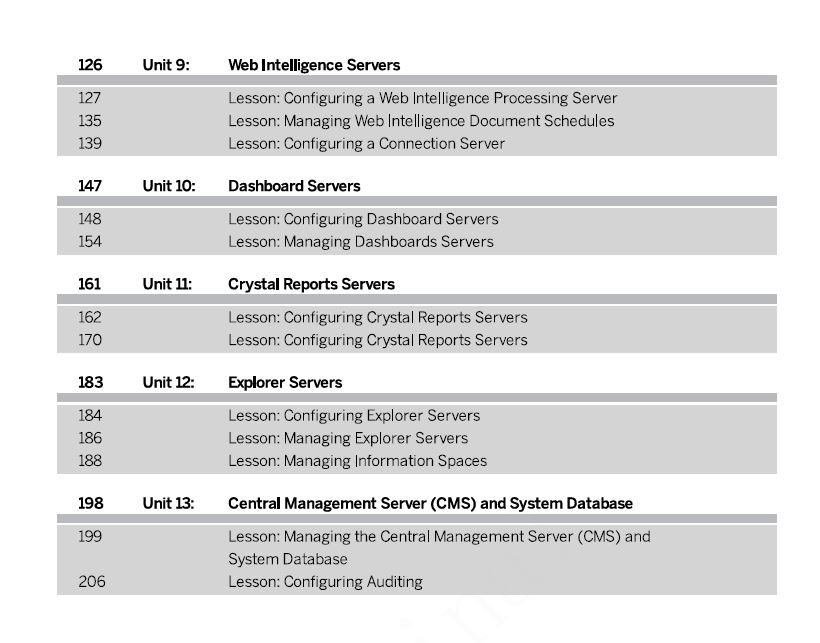Viewport: 820px width, 643px height.
Task: Click page number 183 for Unit 12
Action: [x=90, y=382]
